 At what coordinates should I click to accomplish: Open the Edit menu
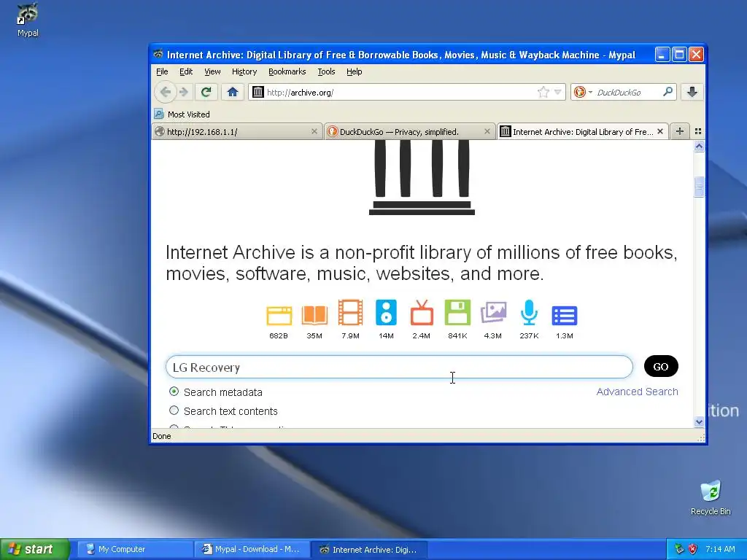click(x=186, y=71)
